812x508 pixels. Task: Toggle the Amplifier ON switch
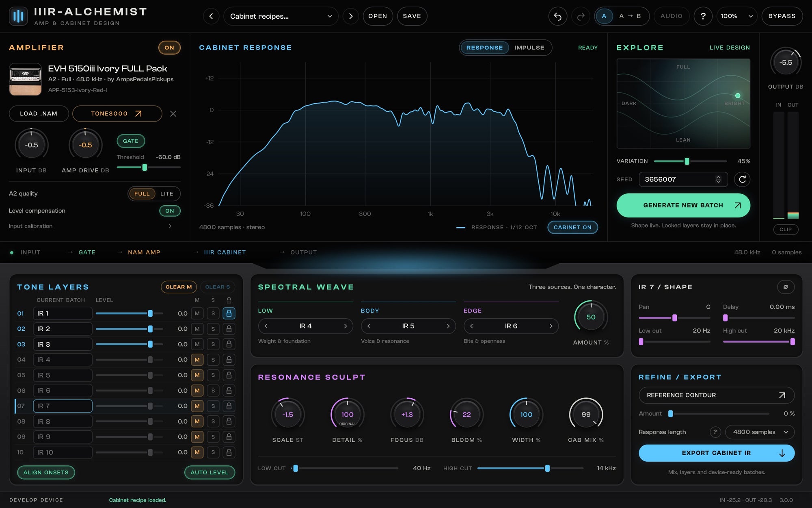point(169,48)
